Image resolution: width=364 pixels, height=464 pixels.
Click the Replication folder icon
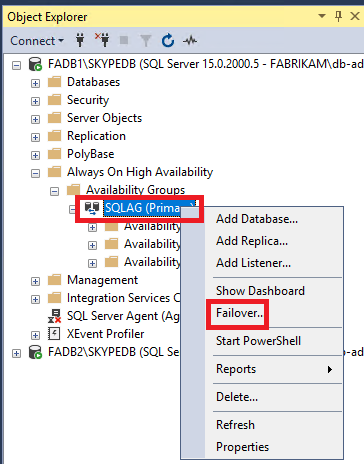(x=54, y=136)
